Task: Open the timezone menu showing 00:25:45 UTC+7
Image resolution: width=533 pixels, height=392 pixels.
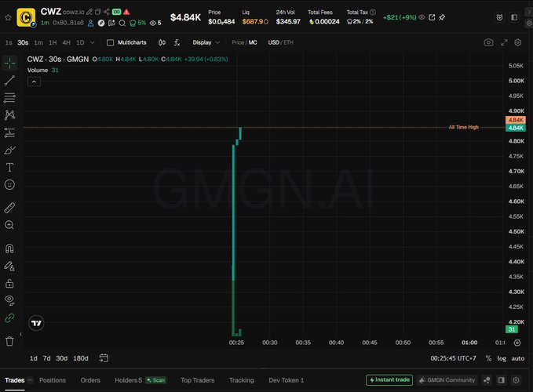Action: (453, 358)
